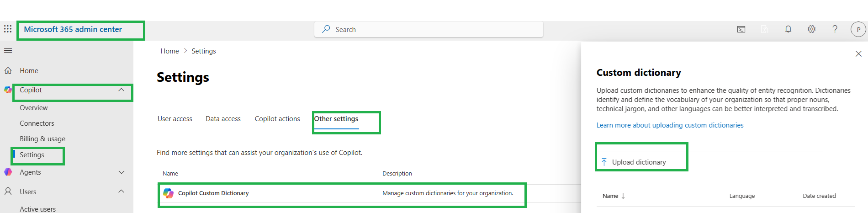868x213 pixels.
Task: Open Billing & usage under Copilot
Action: (42, 139)
